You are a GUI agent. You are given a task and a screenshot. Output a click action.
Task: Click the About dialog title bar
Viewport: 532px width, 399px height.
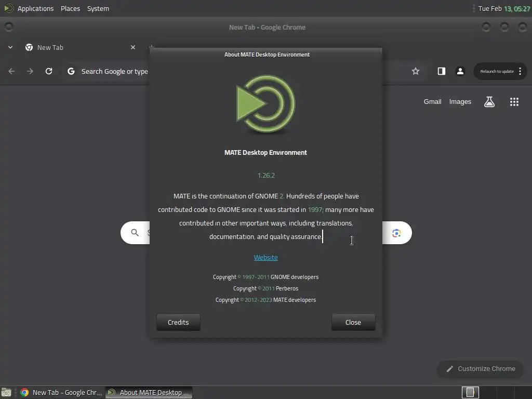[x=267, y=55]
